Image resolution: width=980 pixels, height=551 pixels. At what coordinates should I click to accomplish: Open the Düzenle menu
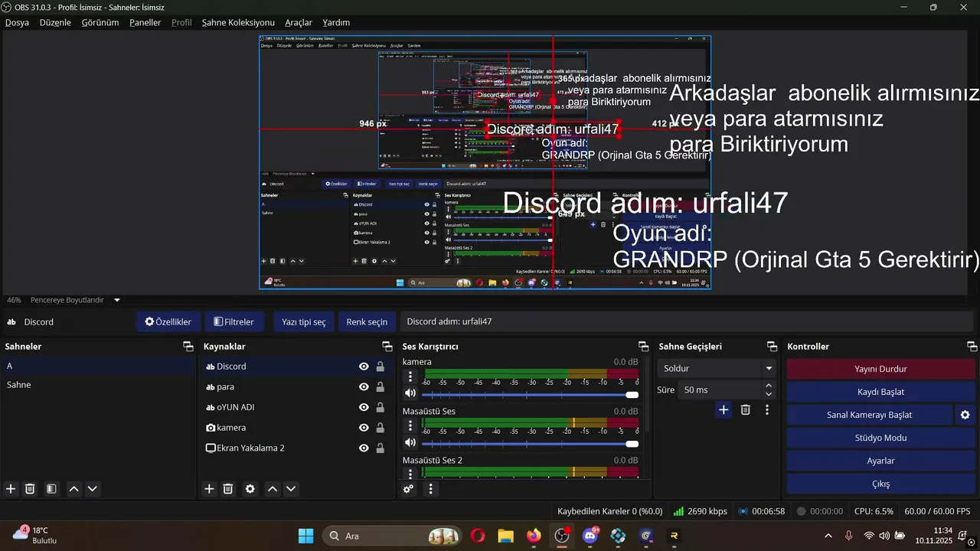tap(55, 22)
